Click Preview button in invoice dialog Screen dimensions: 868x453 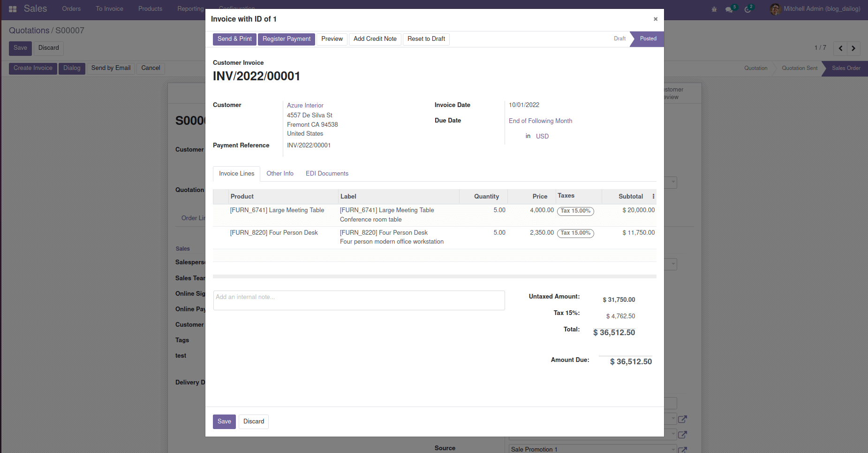coord(332,39)
